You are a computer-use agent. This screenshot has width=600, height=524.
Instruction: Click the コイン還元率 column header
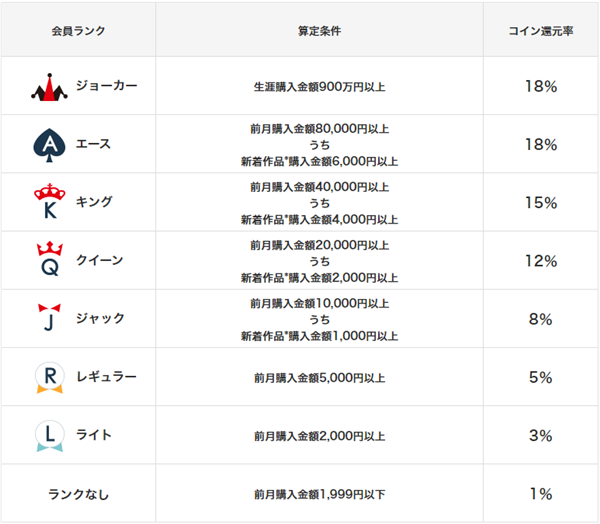(540, 30)
